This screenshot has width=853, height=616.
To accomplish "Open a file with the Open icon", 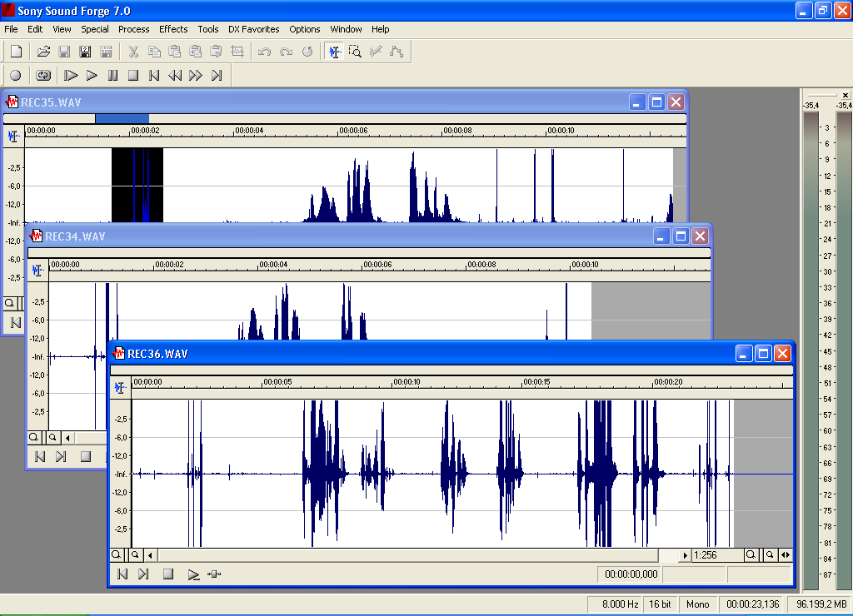I will pos(43,52).
